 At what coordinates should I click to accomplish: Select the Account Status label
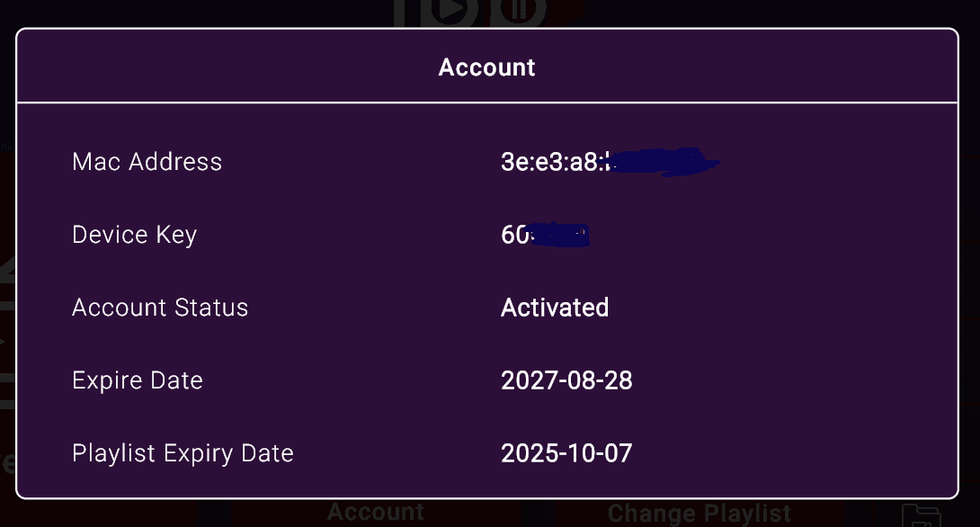tap(160, 308)
